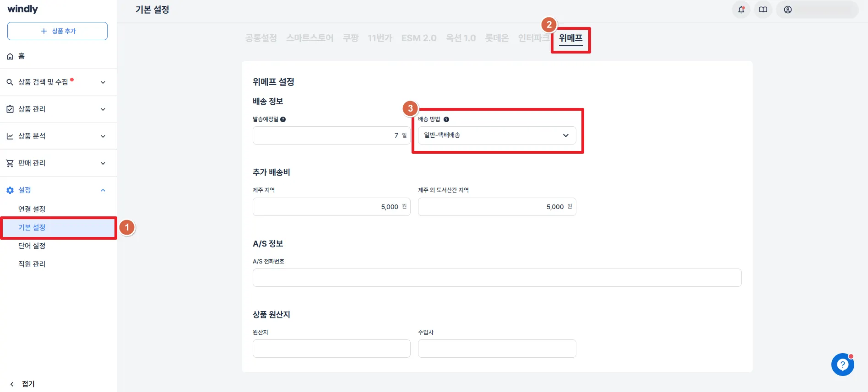Click the 상품 관리 clipboard icon
This screenshot has width=868, height=392.
coord(10,109)
